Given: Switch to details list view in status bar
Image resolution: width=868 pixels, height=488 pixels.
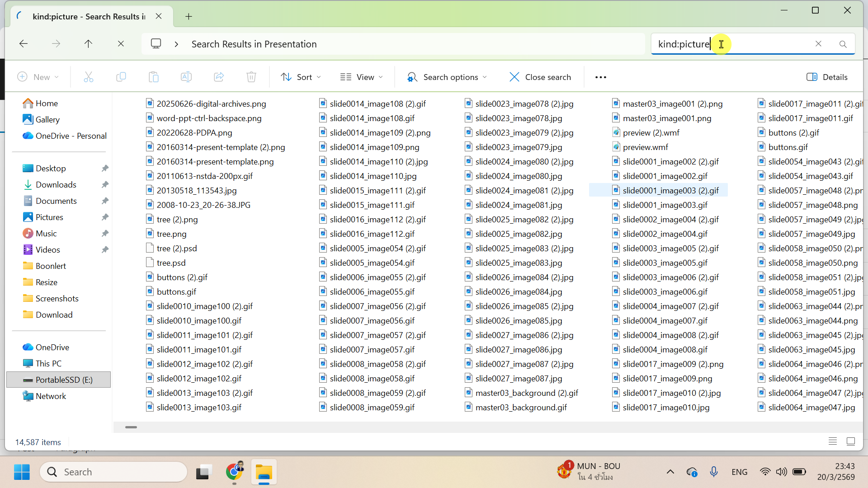Looking at the screenshot, I should pyautogui.click(x=833, y=441).
